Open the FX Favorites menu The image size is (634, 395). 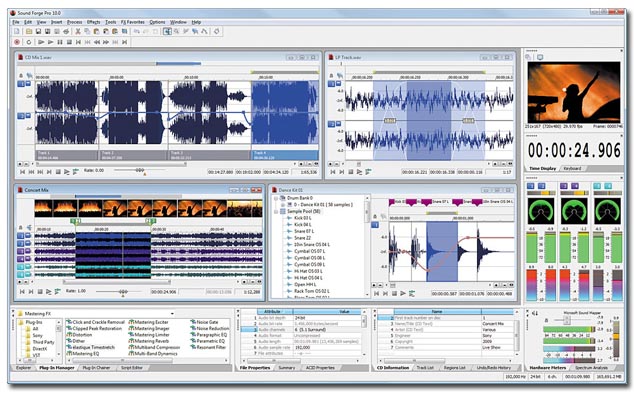click(x=133, y=22)
